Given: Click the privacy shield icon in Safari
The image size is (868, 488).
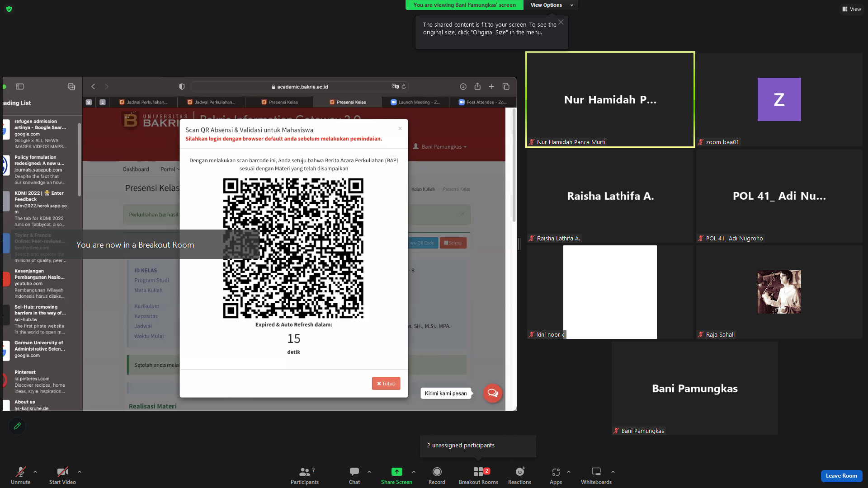Looking at the screenshot, I should (182, 87).
